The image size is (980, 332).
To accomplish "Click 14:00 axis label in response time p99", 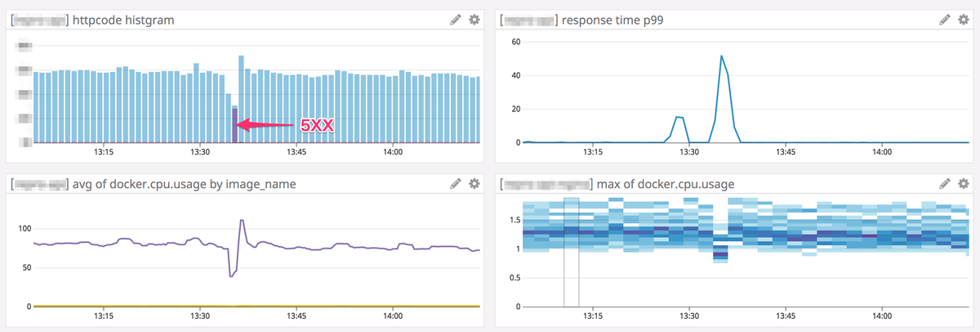I will (x=882, y=152).
